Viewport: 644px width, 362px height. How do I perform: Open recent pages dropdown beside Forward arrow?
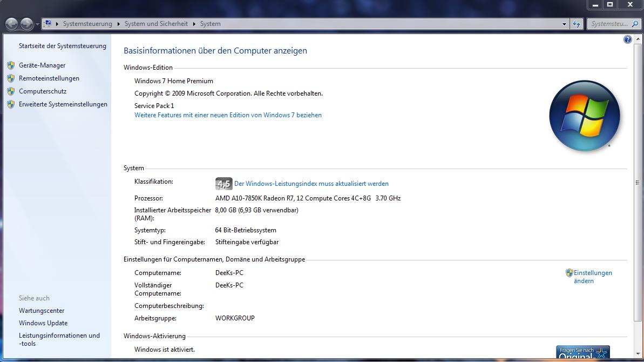click(x=37, y=24)
